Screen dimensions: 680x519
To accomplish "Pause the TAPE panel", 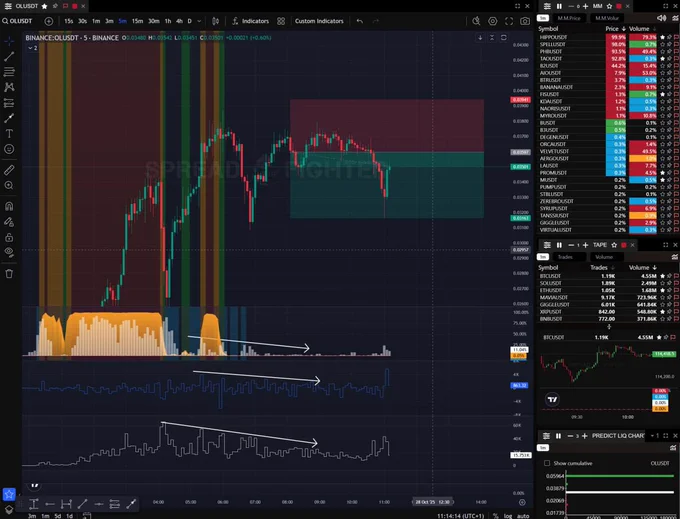I will tap(559, 245).
